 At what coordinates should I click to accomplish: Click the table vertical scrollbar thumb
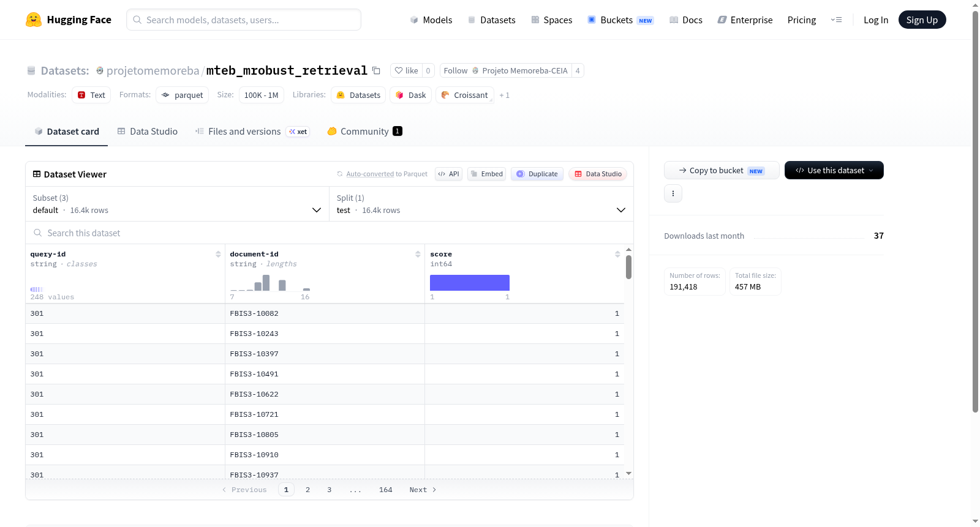[628, 267]
